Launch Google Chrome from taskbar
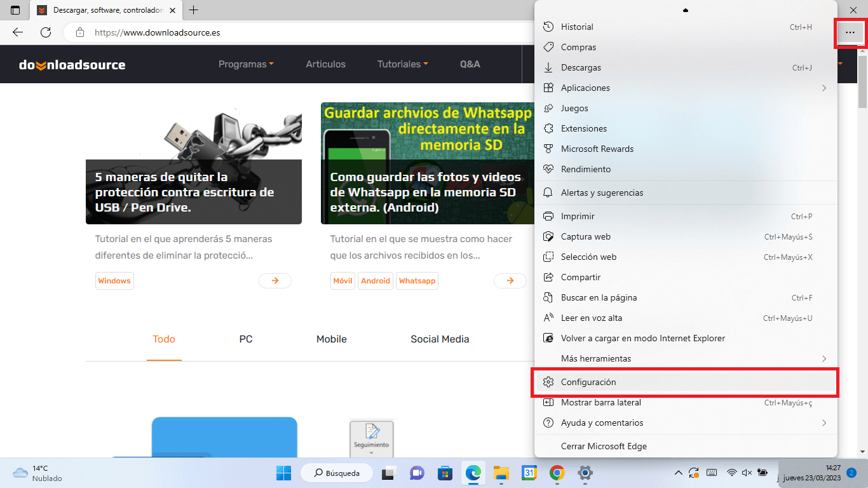Screen dimensions: 868x488 (557, 473)
